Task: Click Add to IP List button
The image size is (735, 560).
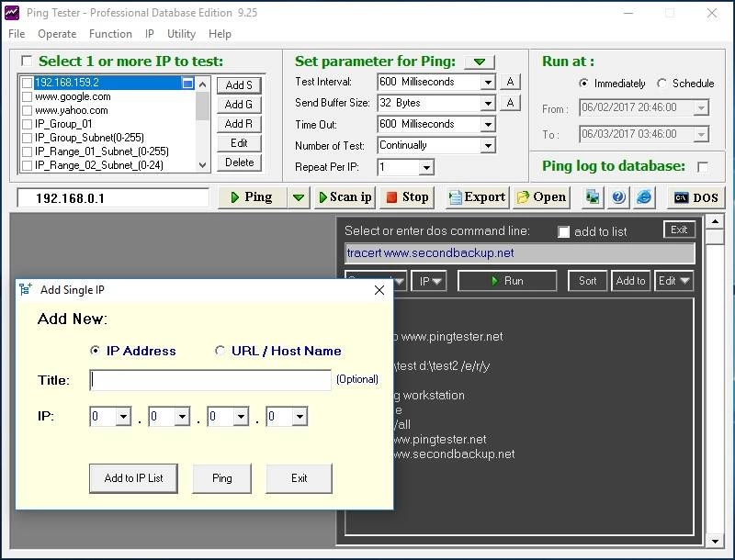Action: click(x=133, y=478)
